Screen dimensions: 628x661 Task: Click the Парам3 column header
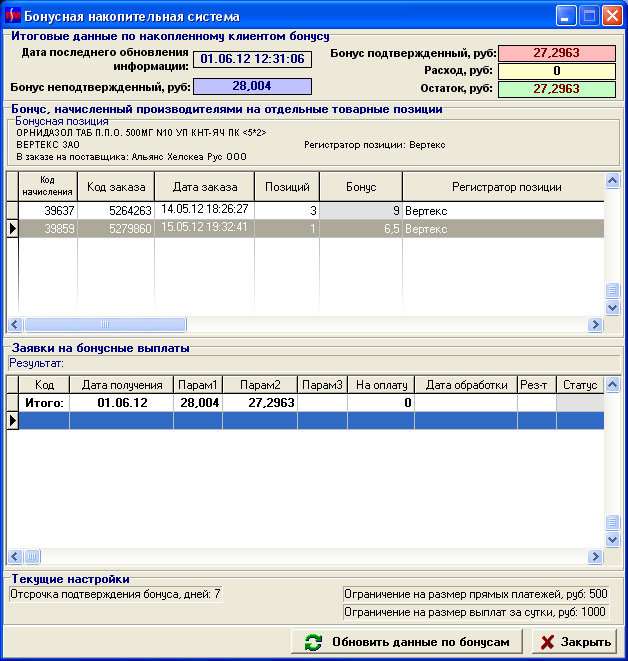pos(322,385)
